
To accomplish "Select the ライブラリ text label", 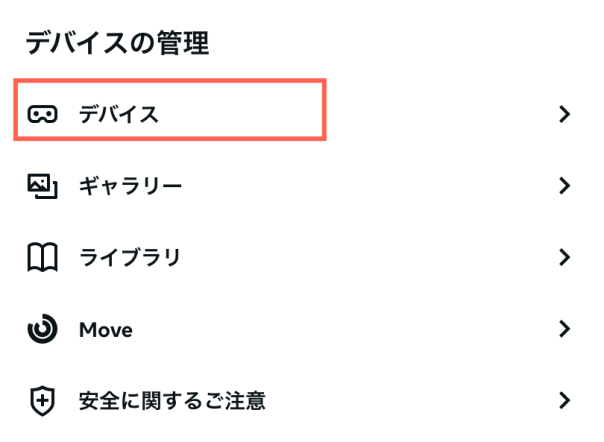I will [130, 257].
